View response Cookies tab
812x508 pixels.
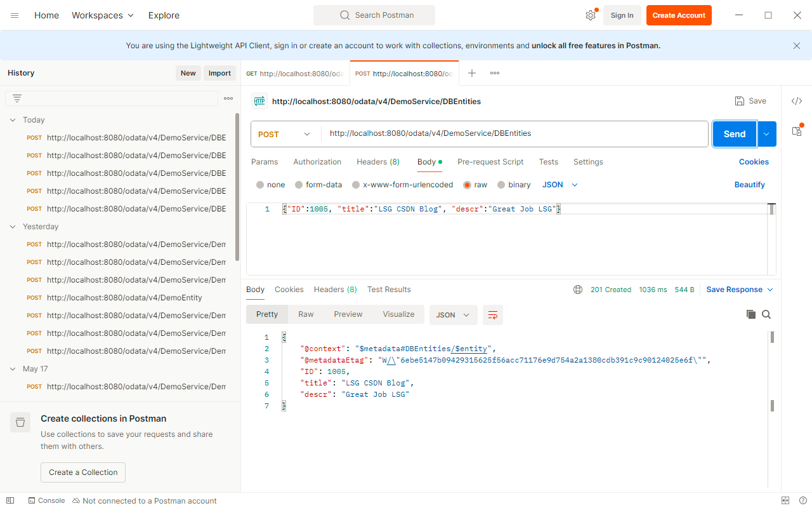point(289,290)
